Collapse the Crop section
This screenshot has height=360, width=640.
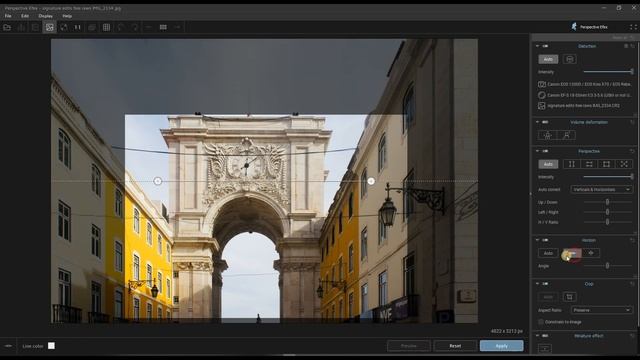pos(537,284)
